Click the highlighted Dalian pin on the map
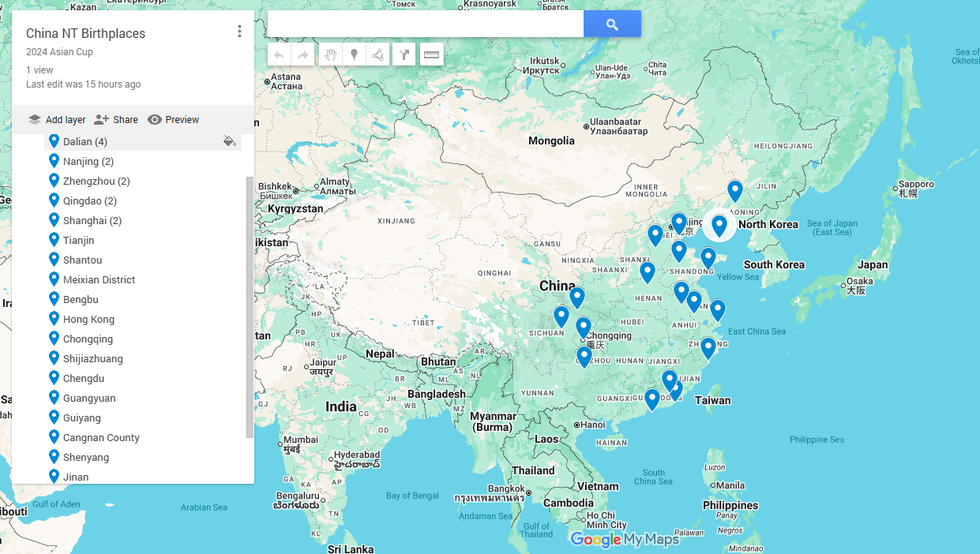 click(719, 226)
